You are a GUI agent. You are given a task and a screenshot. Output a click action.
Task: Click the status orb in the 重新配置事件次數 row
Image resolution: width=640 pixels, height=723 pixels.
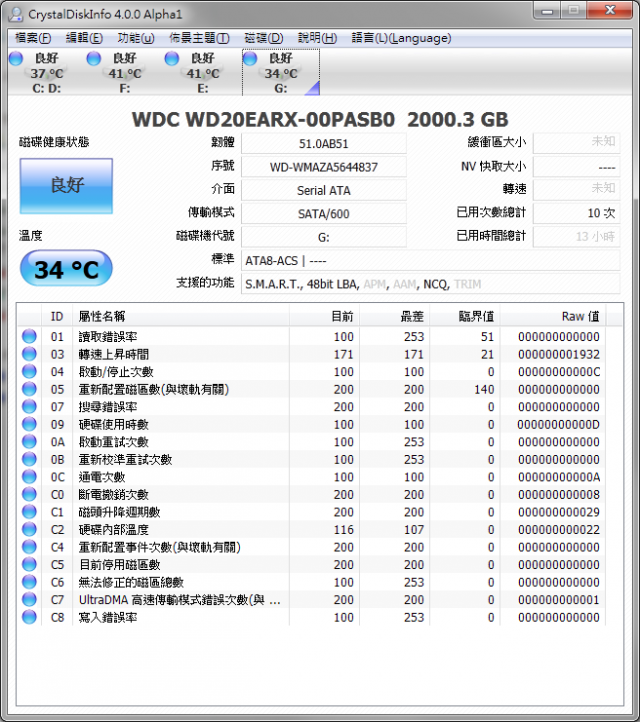[29, 546]
